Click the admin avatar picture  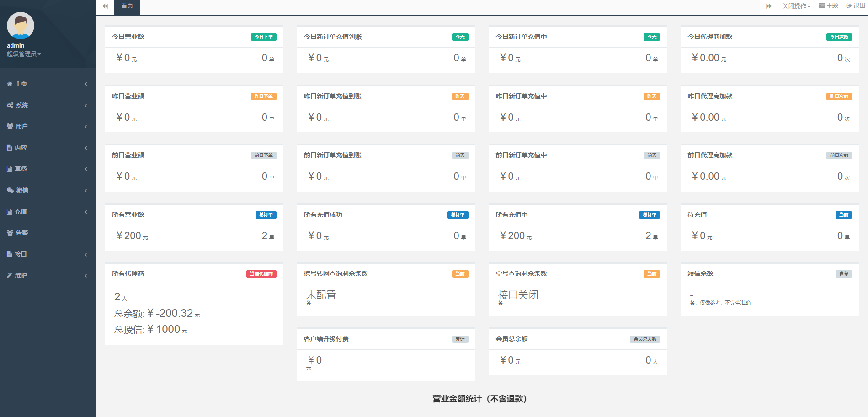(x=21, y=26)
